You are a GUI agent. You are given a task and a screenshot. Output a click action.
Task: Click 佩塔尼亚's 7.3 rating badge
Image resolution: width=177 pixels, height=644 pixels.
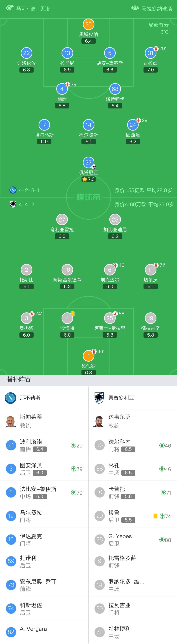[90, 179]
